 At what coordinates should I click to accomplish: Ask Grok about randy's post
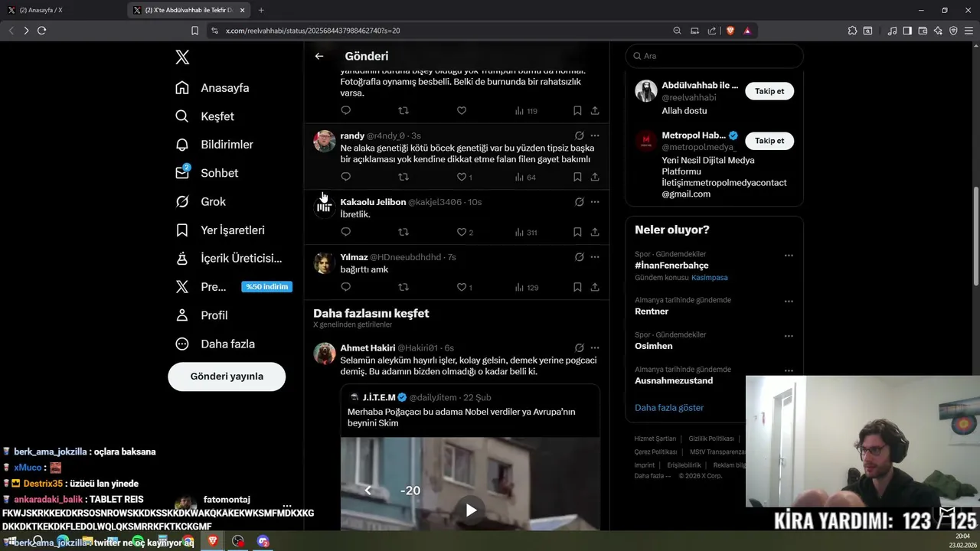pos(580,135)
